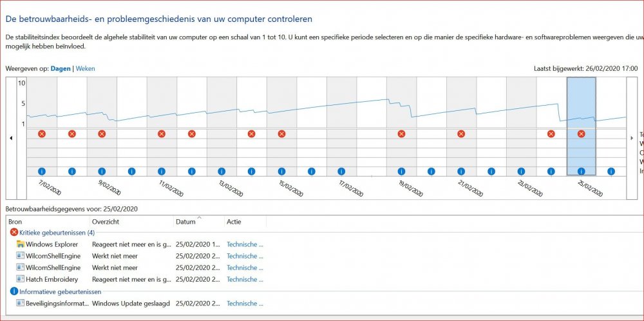
Task: Click the information icon on 23/02/2020
Action: pos(521,171)
